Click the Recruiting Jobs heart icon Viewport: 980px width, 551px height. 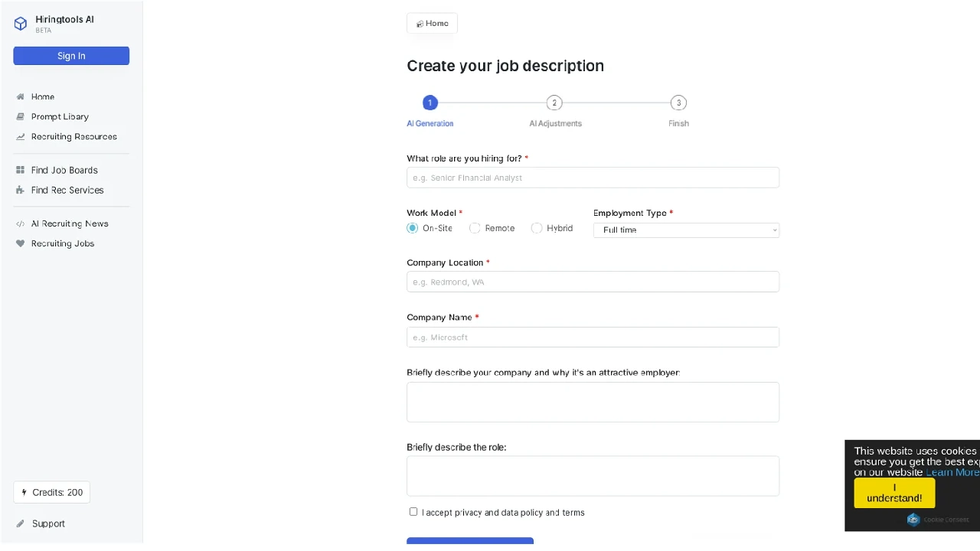21,244
